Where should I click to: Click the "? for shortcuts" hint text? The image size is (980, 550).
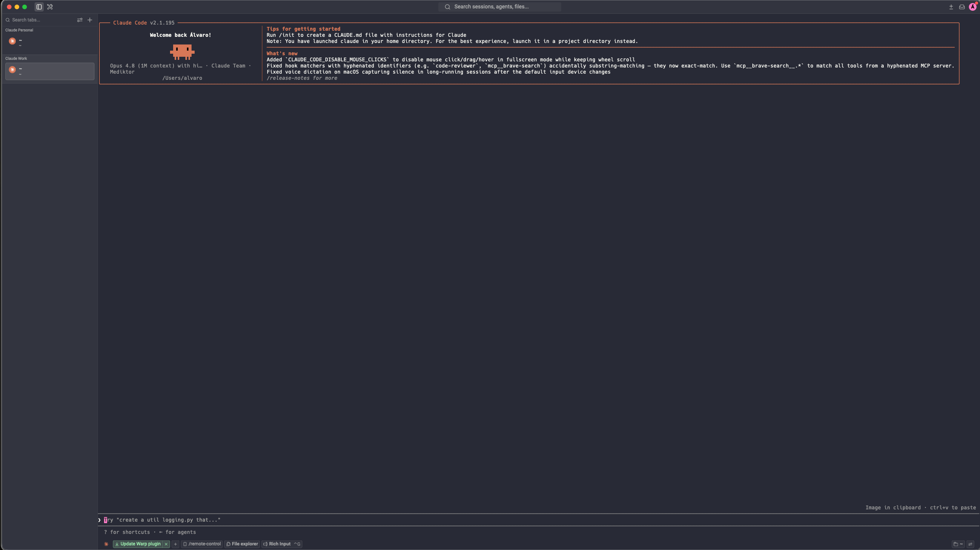pos(127,532)
